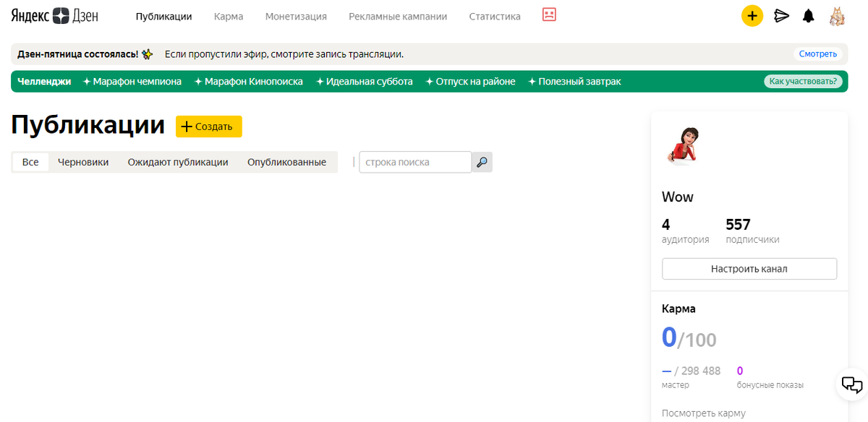Screen dimensions: 868x422
Task: Switch to the Опубликованные tab
Action: [286, 162]
